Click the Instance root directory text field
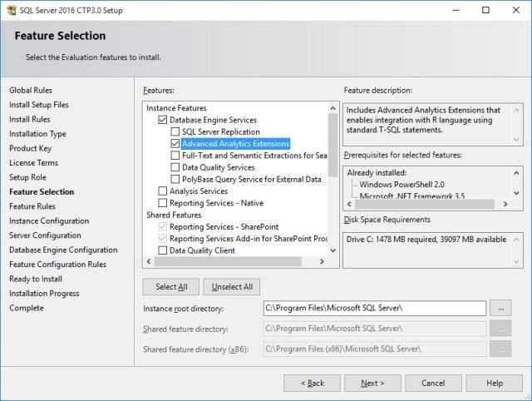532x401 pixels. pos(373,308)
